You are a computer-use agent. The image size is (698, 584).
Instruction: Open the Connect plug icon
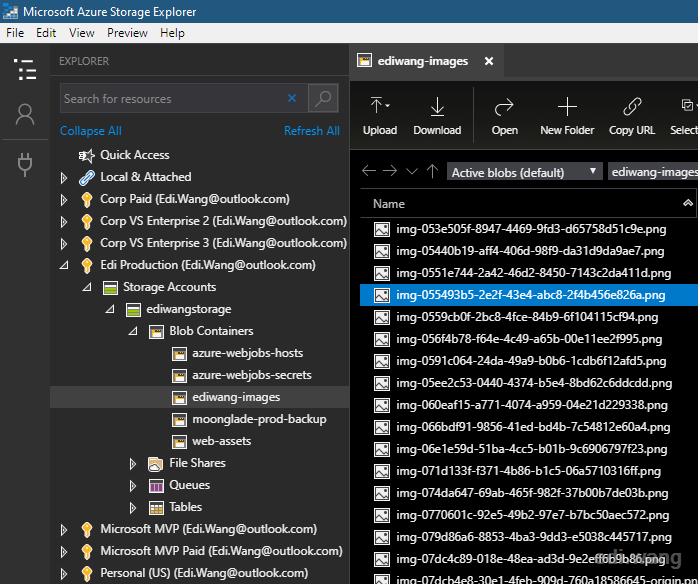pos(25,164)
